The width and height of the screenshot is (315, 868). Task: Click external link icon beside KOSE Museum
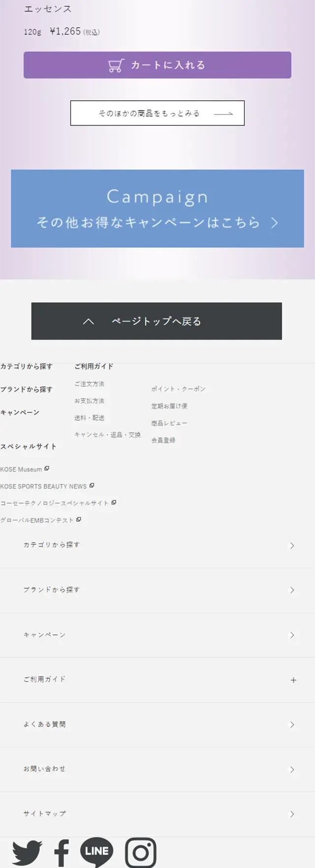47,468
